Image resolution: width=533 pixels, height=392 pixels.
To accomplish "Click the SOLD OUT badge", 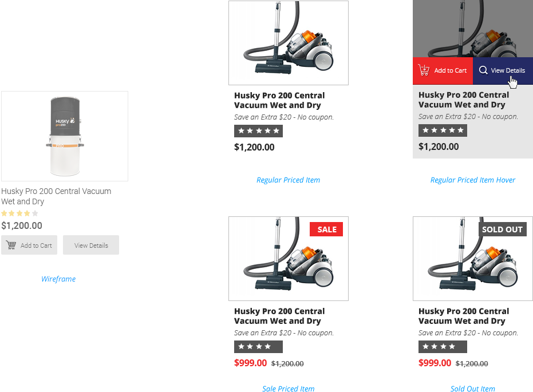I will (x=503, y=229).
